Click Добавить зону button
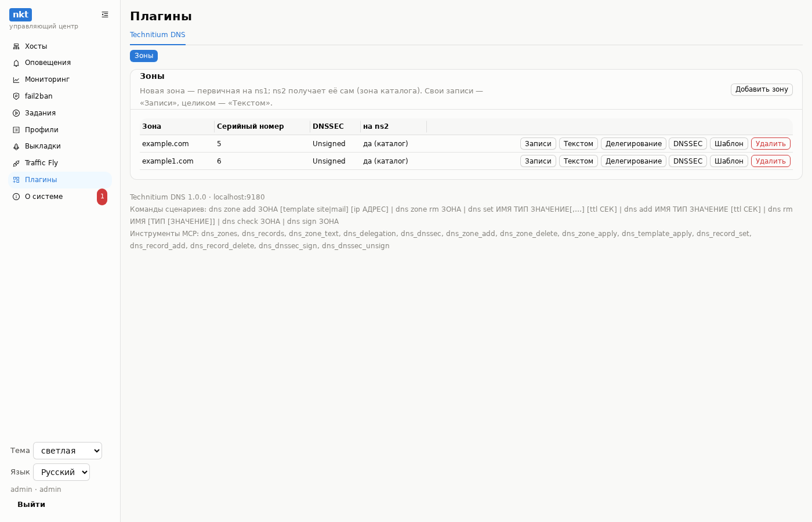The image size is (812, 522). tap(762, 89)
